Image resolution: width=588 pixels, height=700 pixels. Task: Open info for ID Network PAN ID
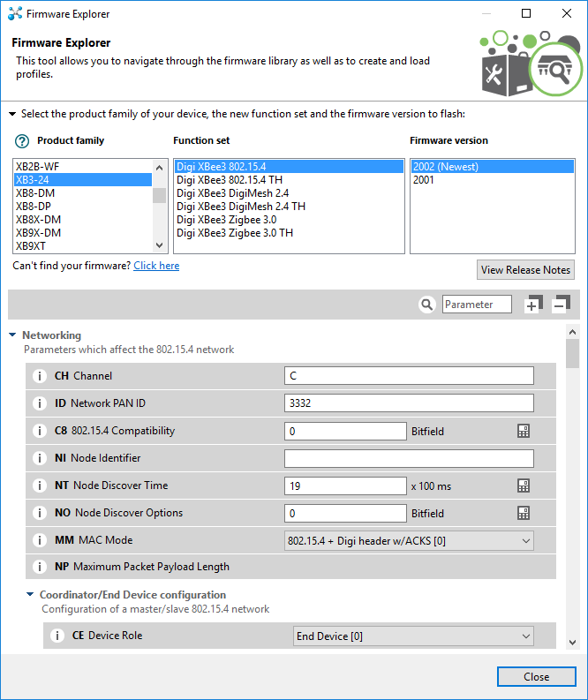(40, 403)
